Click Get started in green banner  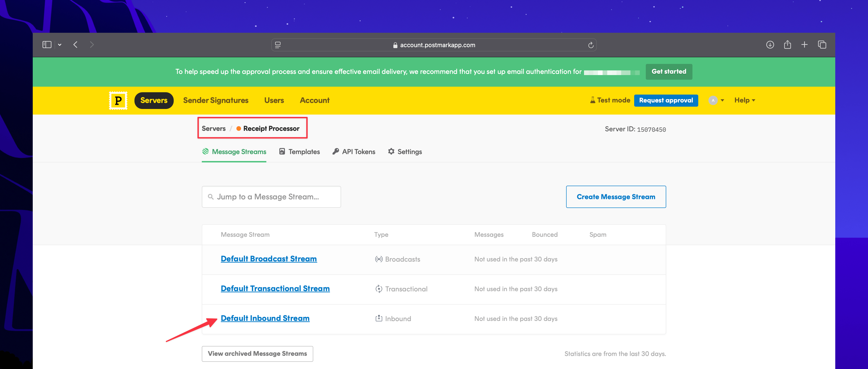(x=669, y=72)
